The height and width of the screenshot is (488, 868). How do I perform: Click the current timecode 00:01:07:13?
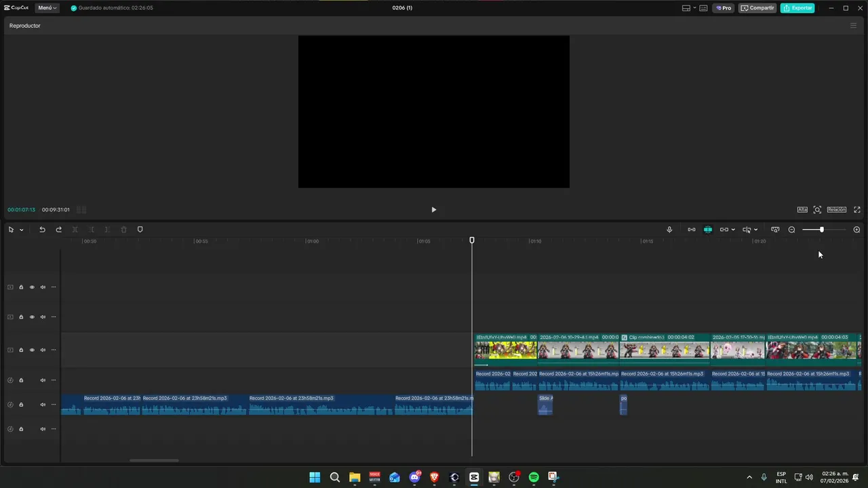click(x=21, y=209)
